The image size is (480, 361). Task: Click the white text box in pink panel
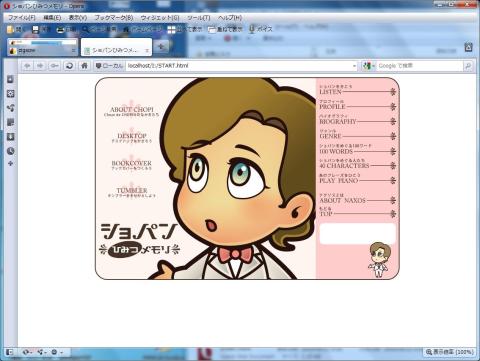357,234
